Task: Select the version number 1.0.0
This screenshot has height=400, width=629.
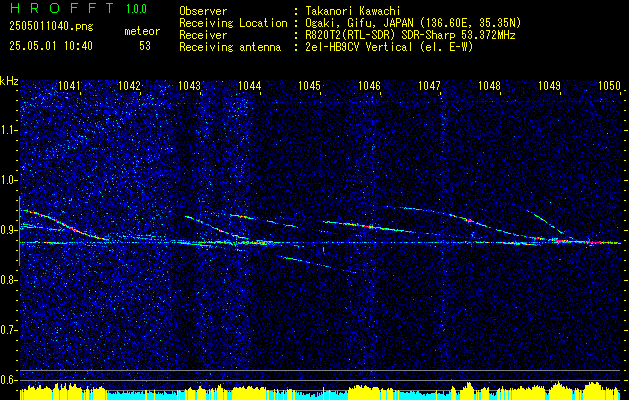Action: (136, 9)
